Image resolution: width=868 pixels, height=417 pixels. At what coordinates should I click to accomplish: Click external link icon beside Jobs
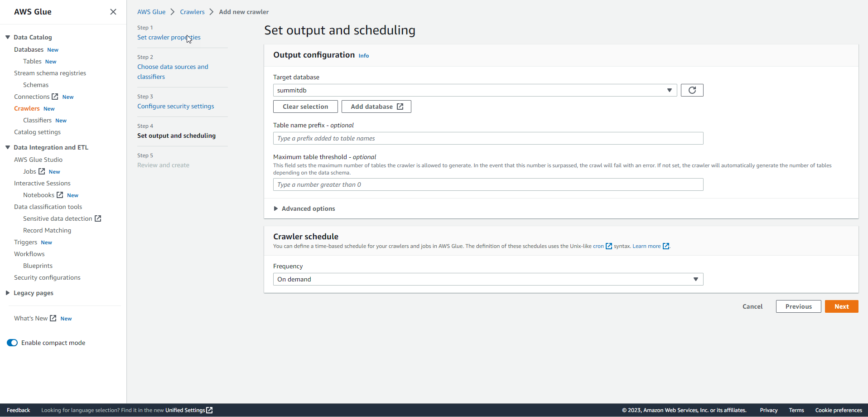[42, 171]
